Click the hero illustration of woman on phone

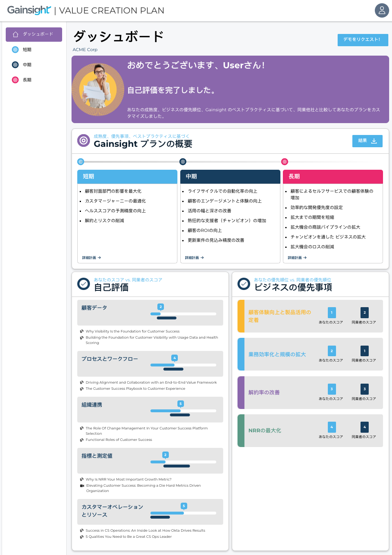coord(98,89)
